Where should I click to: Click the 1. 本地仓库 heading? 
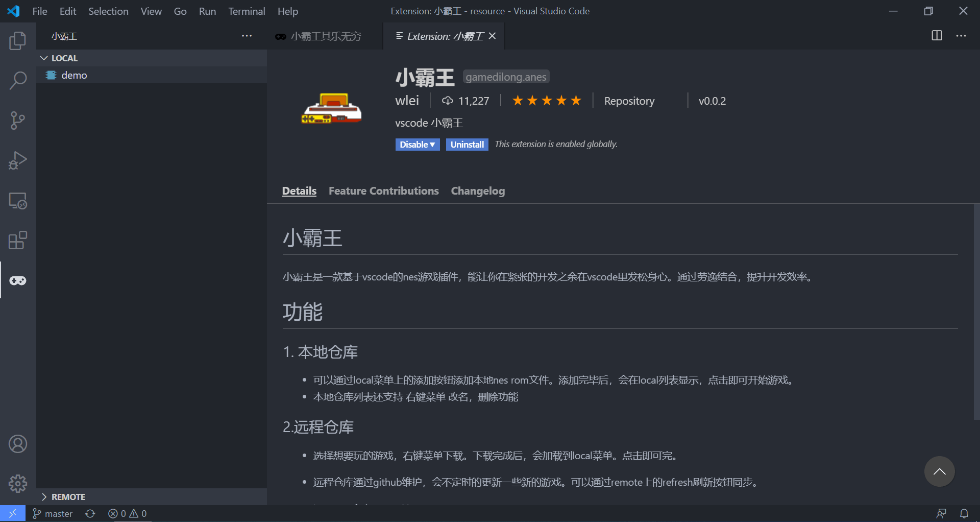tap(321, 352)
